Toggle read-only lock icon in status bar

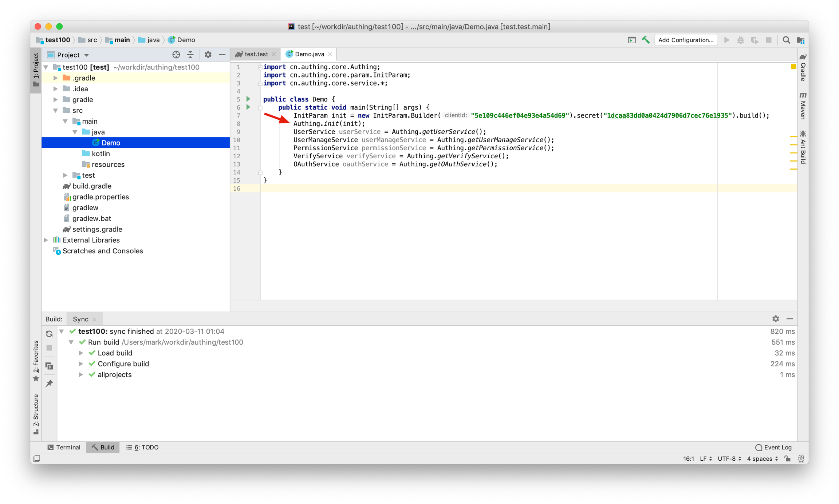[x=788, y=459]
